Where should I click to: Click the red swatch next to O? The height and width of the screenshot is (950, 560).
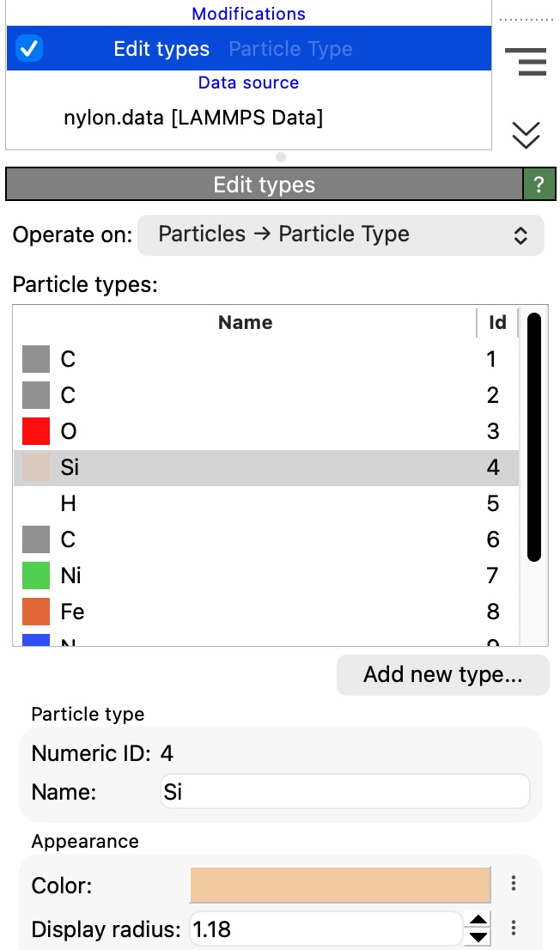36,431
